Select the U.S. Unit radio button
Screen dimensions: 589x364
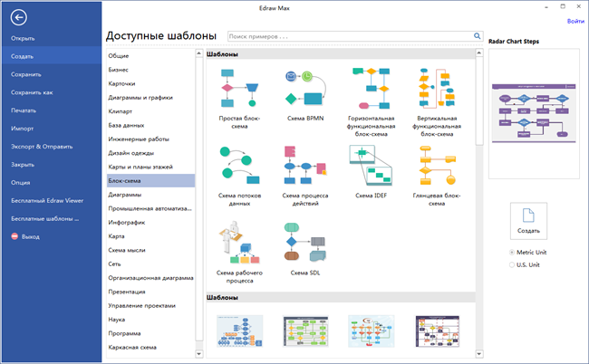point(512,264)
